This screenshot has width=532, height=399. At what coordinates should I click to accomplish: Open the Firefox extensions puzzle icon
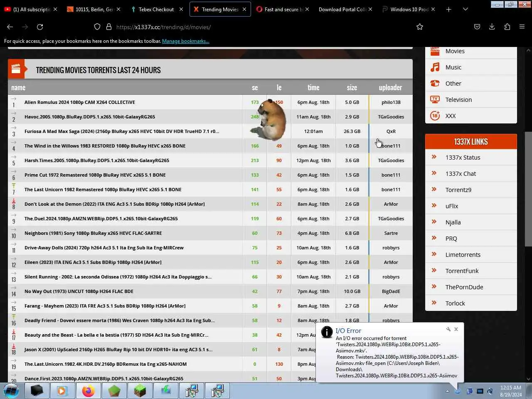click(507, 27)
